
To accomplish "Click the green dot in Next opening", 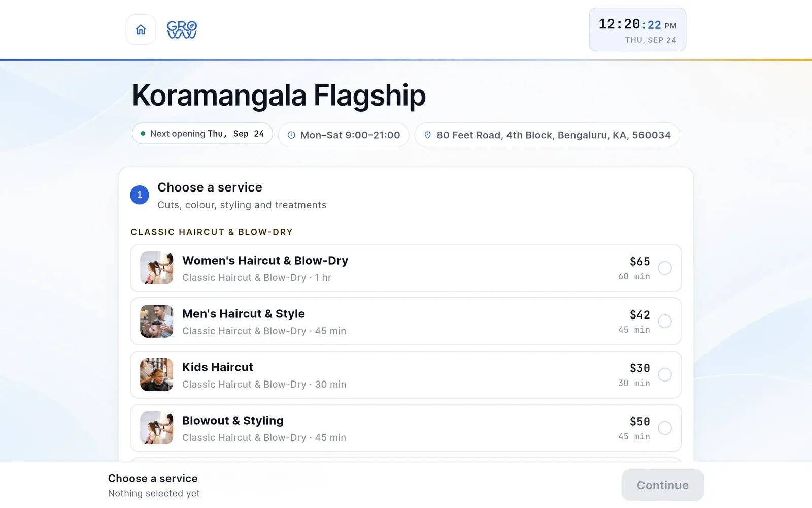I will click(143, 134).
